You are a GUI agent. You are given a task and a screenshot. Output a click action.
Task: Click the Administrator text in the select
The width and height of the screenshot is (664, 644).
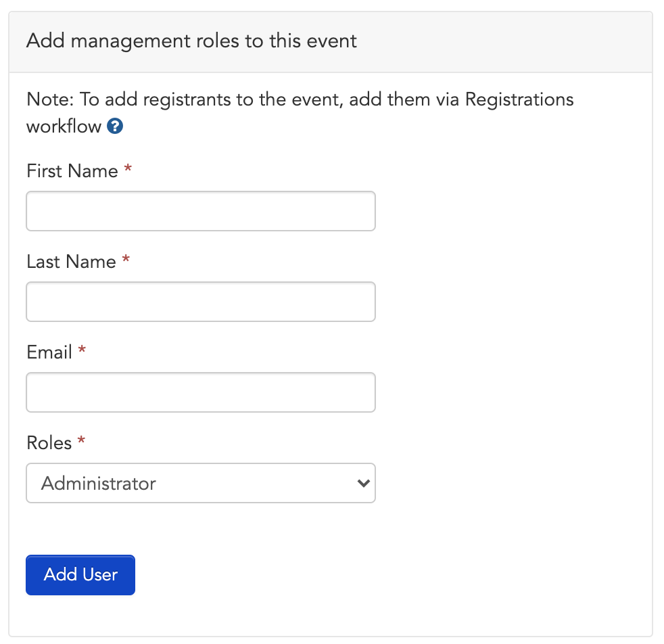click(99, 484)
